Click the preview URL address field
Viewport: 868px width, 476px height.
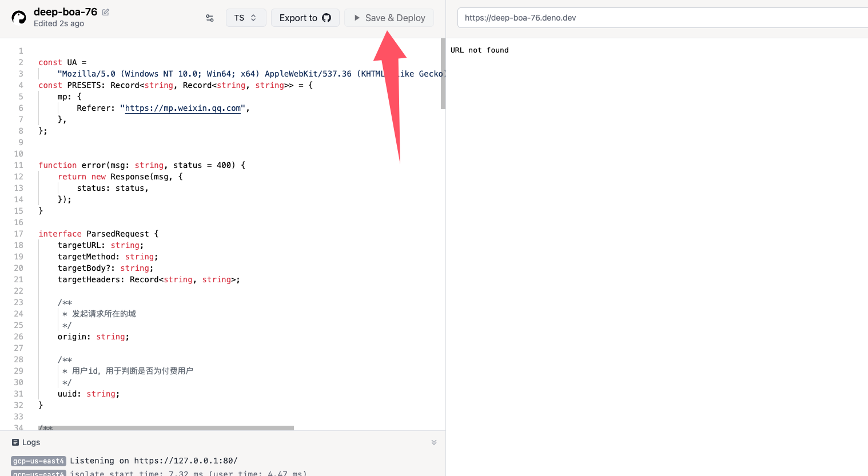coord(663,18)
